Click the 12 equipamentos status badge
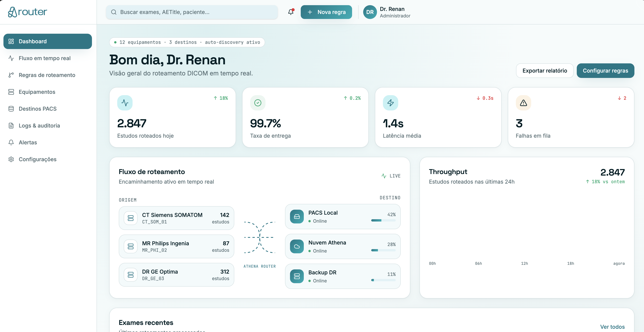 [187, 42]
